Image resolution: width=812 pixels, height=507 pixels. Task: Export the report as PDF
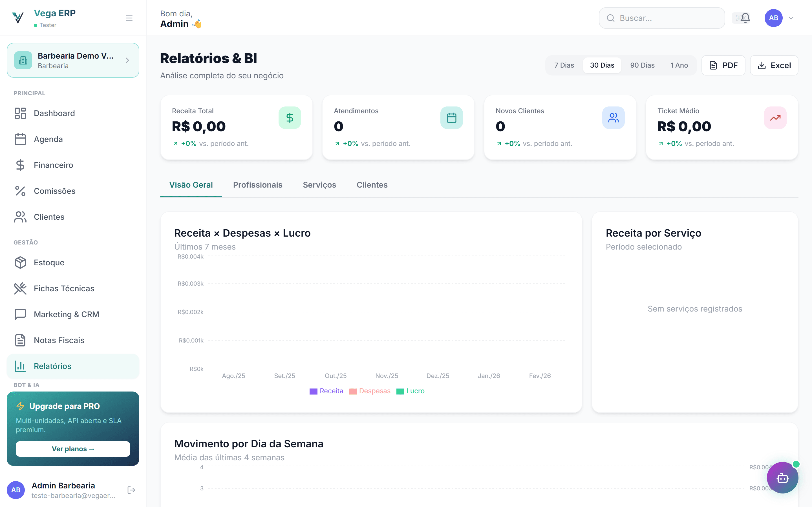(723, 65)
